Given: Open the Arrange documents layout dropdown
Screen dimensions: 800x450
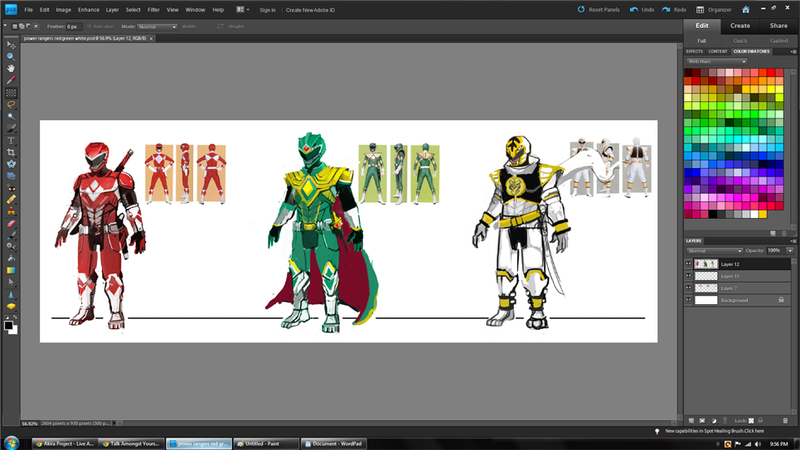Looking at the screenshot, I should (243, 10).
